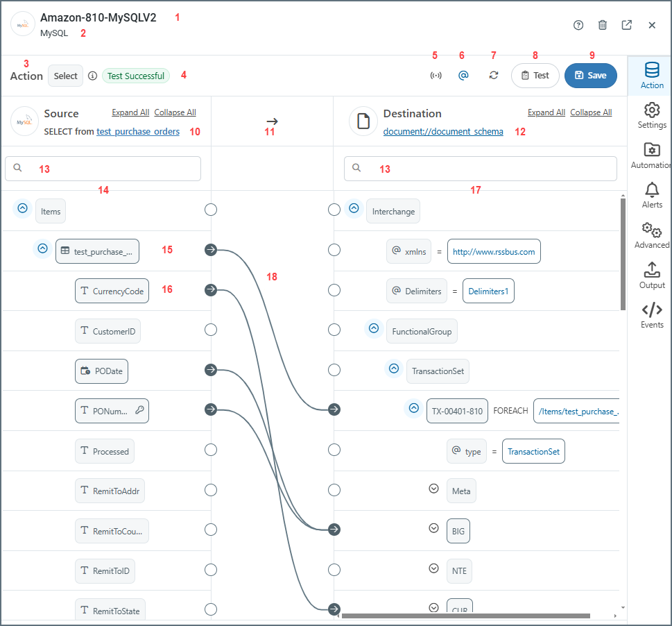Click the Save button
The width and height of the screenshot is (672, 626).
click(x=590, y=76)
